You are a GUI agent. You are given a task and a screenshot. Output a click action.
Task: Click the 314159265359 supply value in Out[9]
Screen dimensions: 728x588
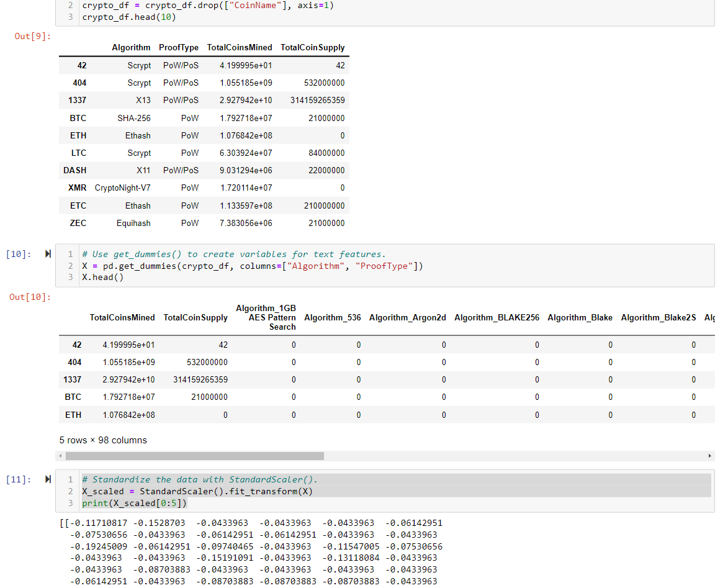point(318,101)
